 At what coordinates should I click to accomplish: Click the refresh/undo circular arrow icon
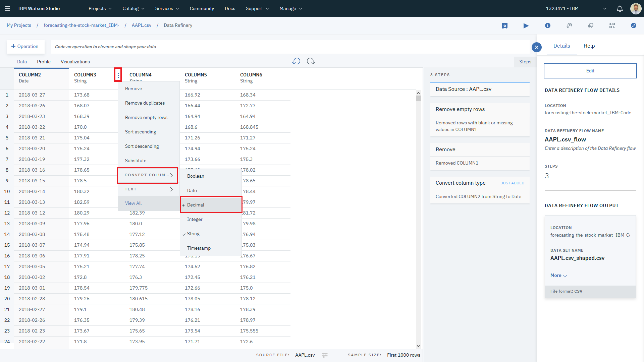[x=297, y=61]
